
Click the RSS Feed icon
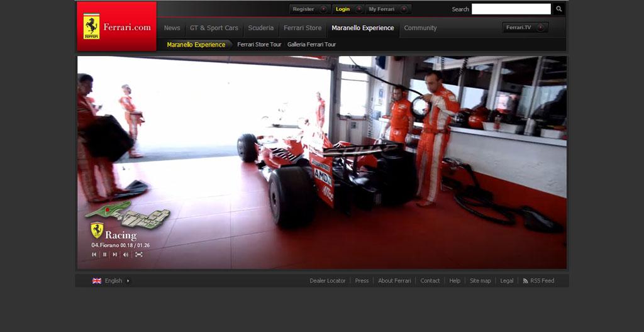pyautogui.click(x=526, y=281)
